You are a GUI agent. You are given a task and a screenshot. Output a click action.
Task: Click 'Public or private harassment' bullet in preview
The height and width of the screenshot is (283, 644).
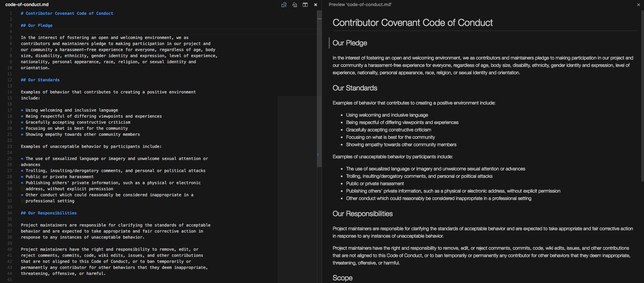point(374,184)
